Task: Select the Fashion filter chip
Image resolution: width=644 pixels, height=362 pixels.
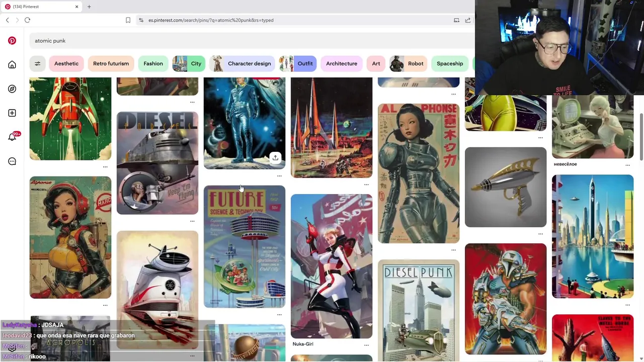Action: click(153, 63)
